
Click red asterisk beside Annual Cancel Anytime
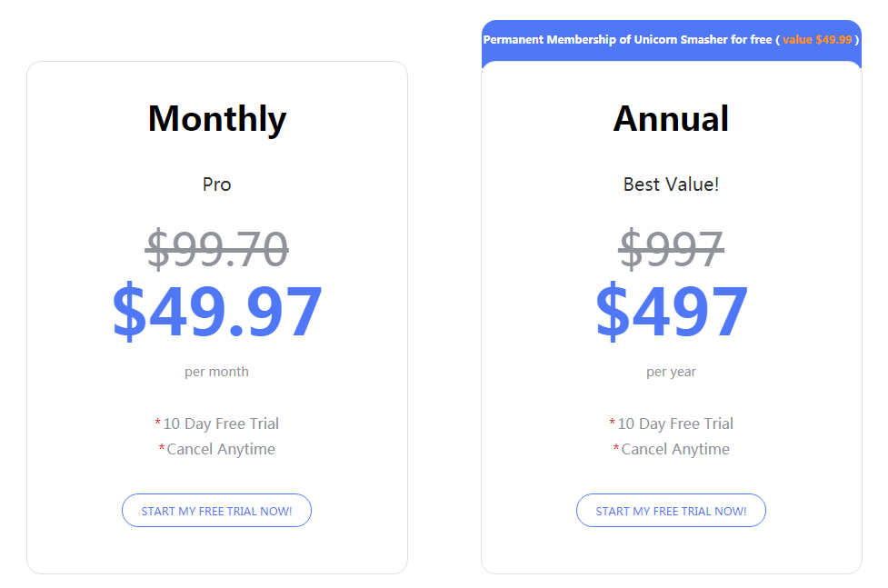point(616,447)
